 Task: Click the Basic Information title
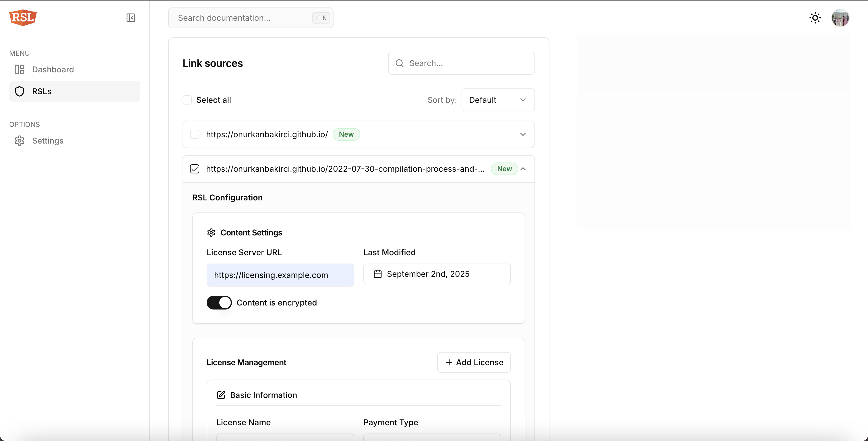(x=263, y=395)
